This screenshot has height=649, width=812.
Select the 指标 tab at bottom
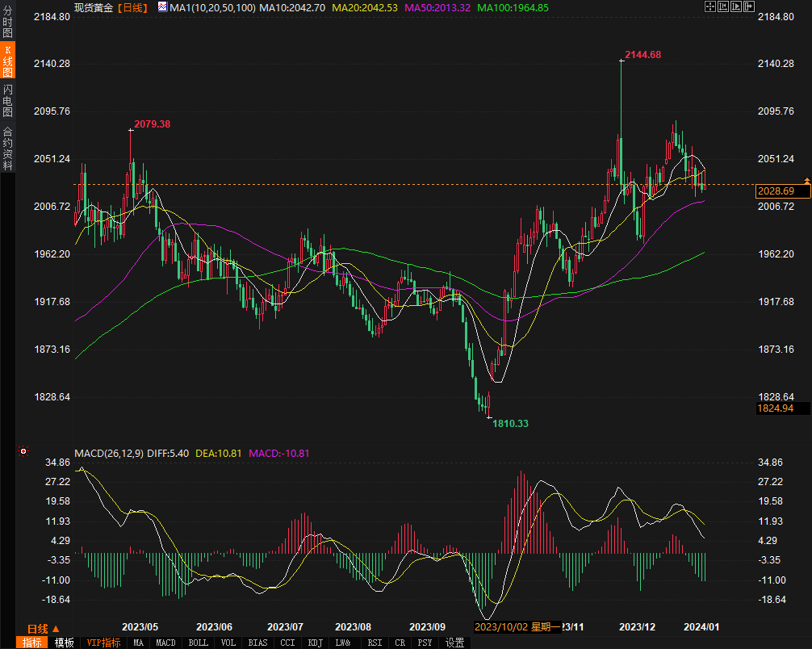(x=32, y=643)
